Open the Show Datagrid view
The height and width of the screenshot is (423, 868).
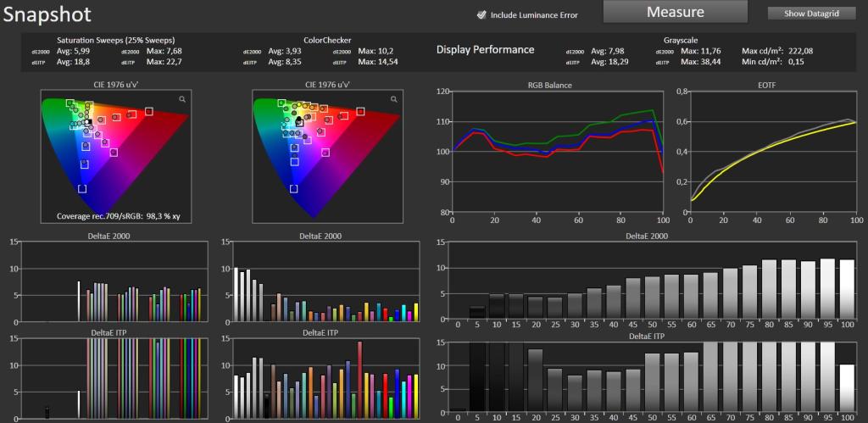(811, 14)
